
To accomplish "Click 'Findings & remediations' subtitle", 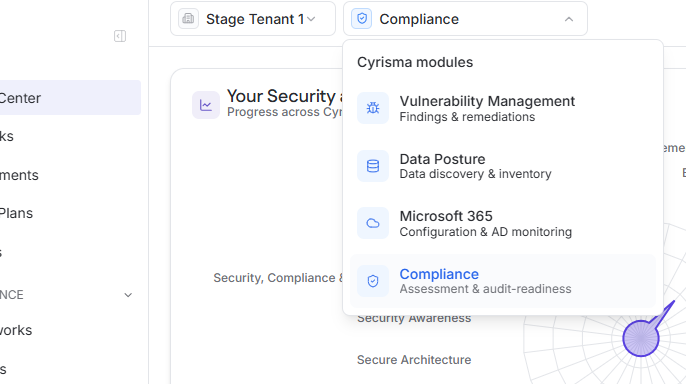I will (467, 117).
